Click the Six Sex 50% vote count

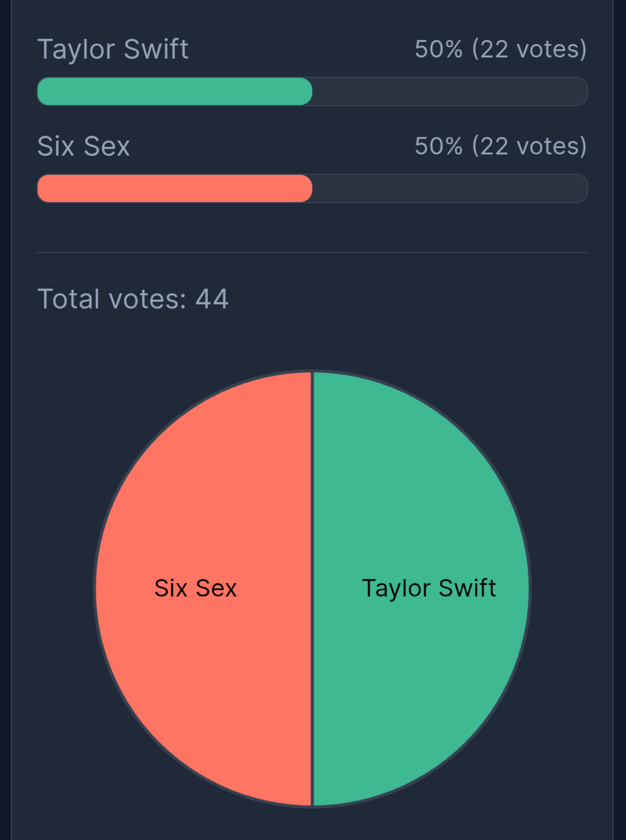[501, 146]
